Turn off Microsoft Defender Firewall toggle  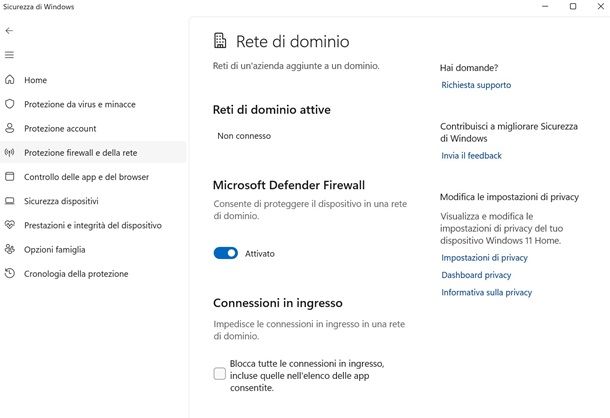(226, 253)
